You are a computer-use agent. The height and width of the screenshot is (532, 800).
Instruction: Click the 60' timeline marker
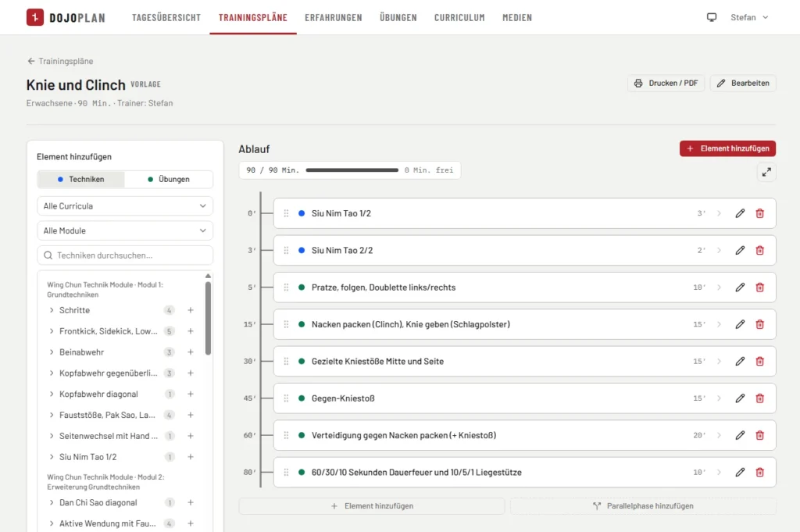tap(249, 435)
